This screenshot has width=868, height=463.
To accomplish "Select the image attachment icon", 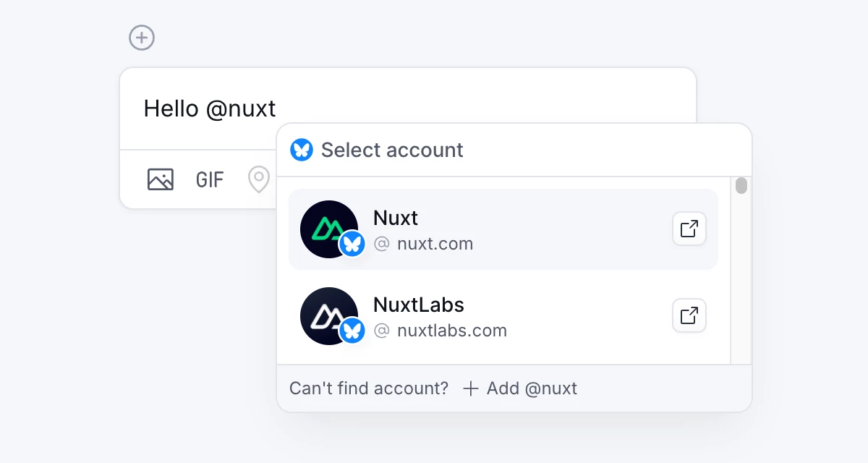I will point(161,179).
